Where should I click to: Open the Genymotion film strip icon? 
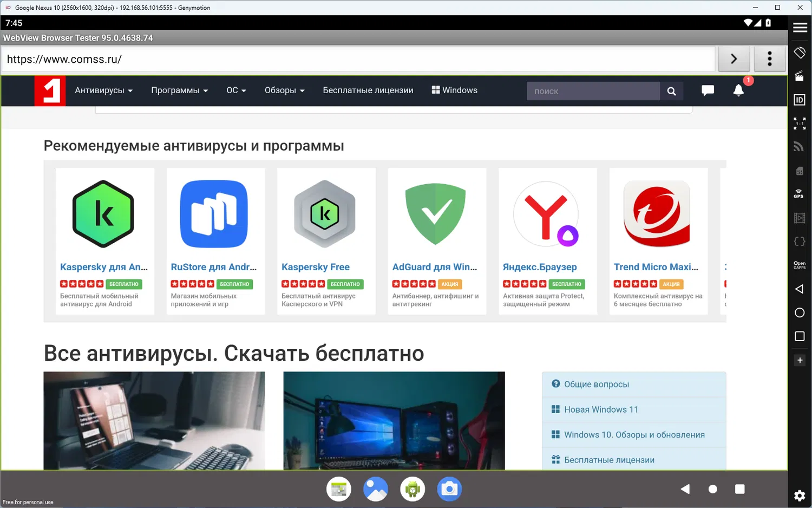(800, 218)
